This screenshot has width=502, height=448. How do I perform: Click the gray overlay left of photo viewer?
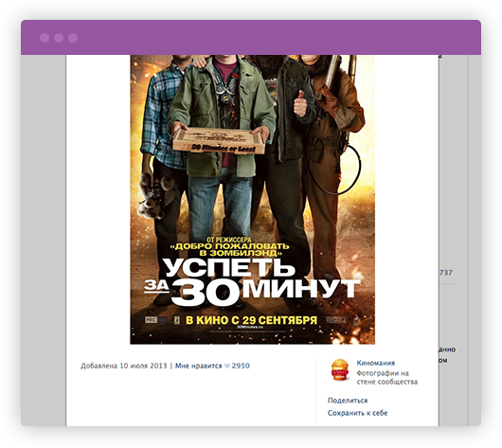44,241
